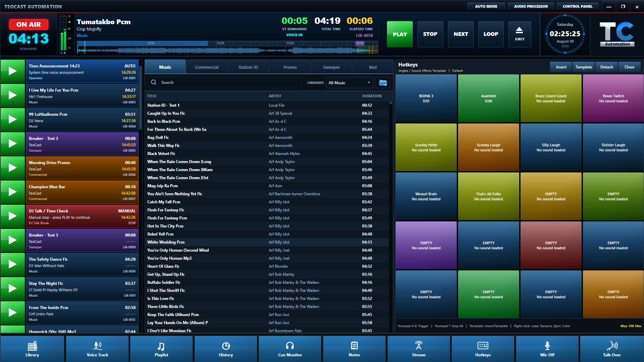Play Stay The Night Flc item

click(x=13, y=289)
